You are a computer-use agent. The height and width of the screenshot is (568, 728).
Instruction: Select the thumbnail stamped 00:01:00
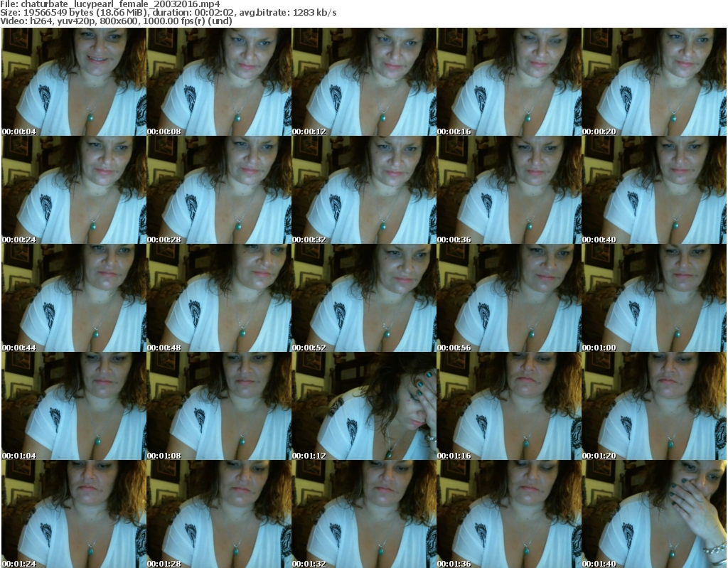click(x=654, y=298)
